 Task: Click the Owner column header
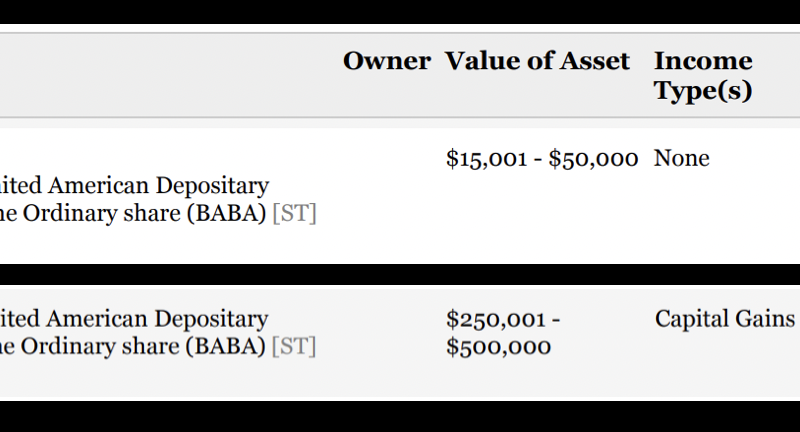click(386, 61)
